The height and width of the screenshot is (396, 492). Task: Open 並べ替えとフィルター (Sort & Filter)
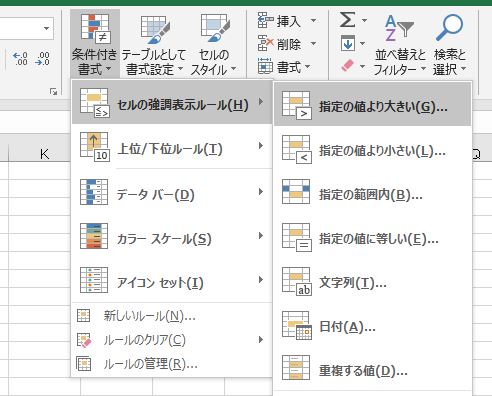(x=400, y=44)
